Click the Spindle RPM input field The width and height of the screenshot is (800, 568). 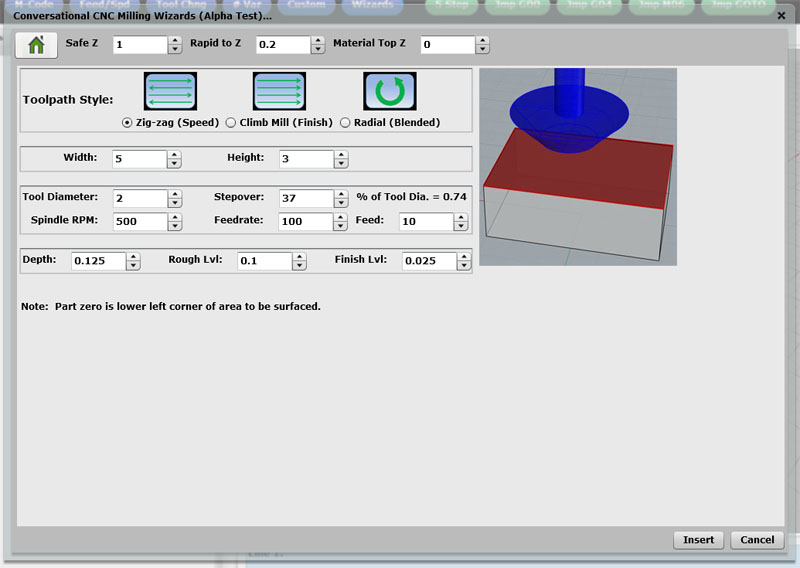click(140, 222)
